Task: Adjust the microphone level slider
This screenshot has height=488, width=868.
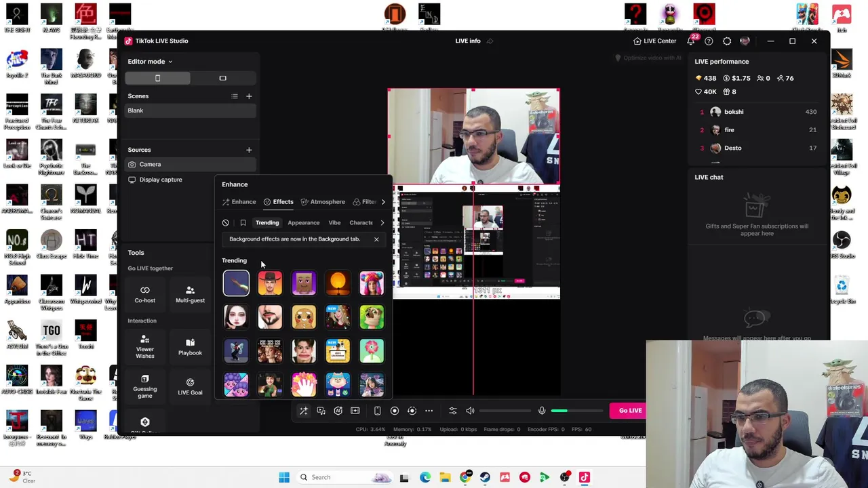Action: coord(576,411)
